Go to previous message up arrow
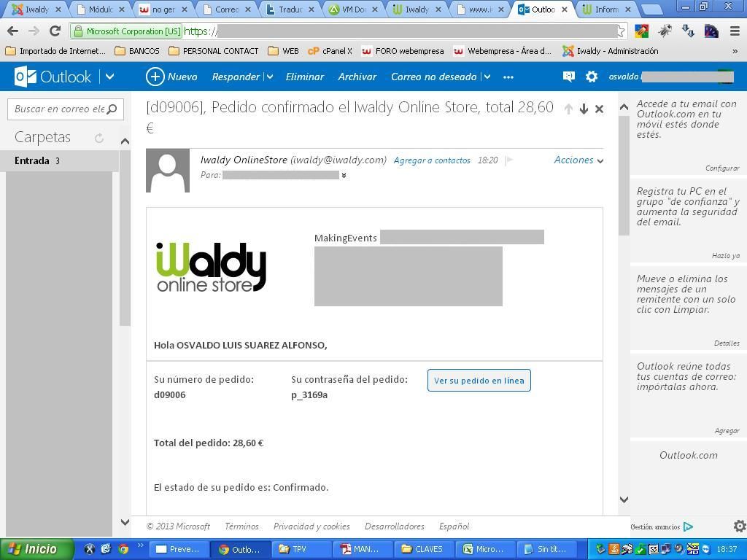747x560 pixels. [568, 109]
